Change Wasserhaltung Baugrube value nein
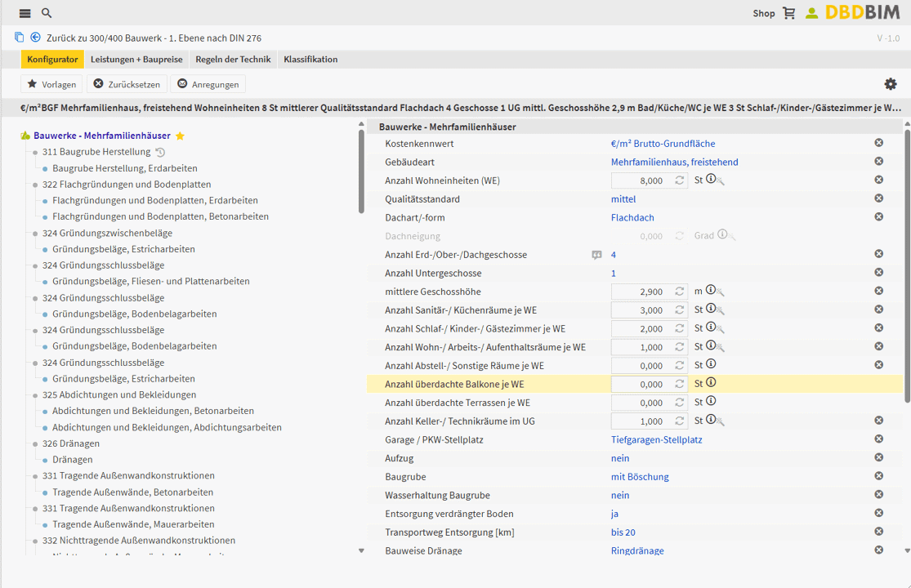The image size is (911, 588). tap(620, 495)
